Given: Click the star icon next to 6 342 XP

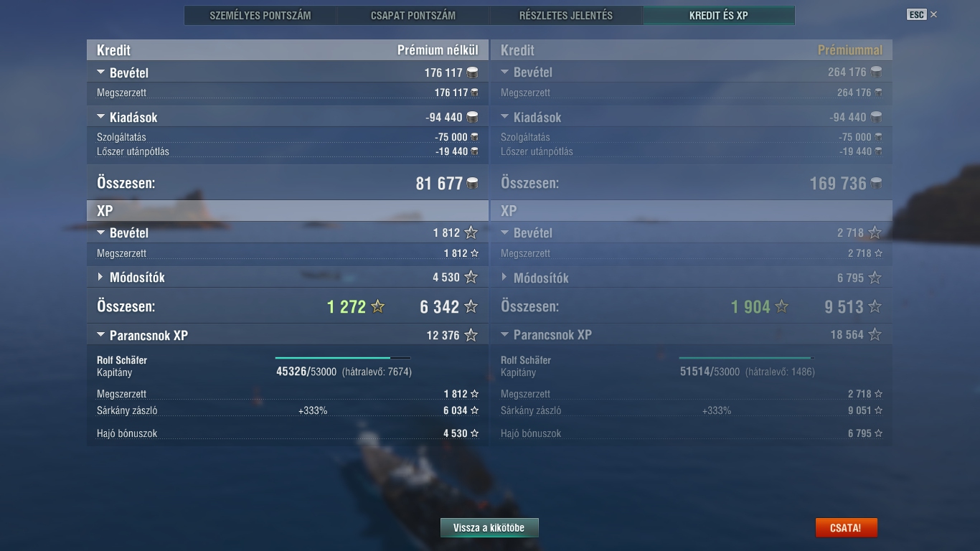Looking at the screenshot, I should coord(471,306).
